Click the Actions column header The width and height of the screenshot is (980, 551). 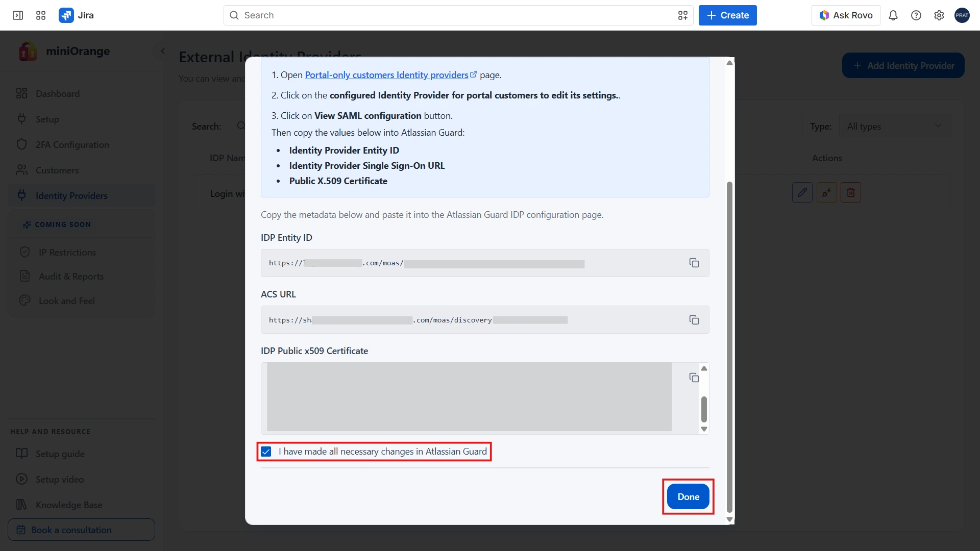827,158
